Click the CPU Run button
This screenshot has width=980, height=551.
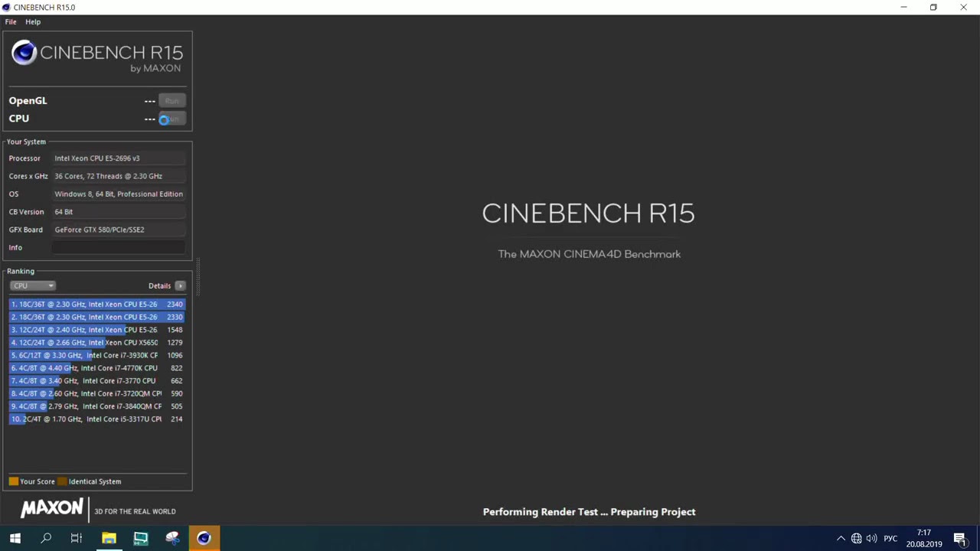pos(171,119)
